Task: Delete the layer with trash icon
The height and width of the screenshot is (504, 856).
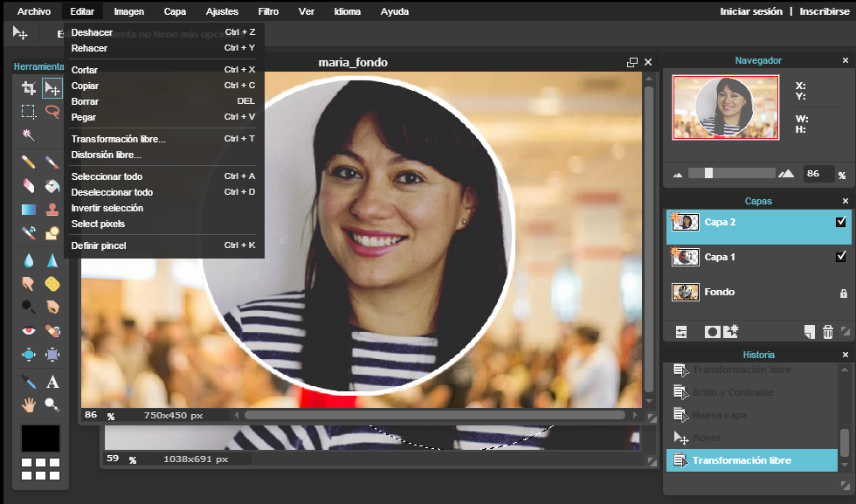Action: coord(828,331)
